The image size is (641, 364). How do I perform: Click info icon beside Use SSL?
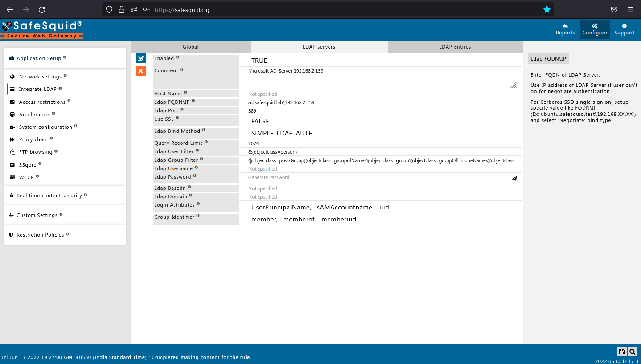point(177,118)
